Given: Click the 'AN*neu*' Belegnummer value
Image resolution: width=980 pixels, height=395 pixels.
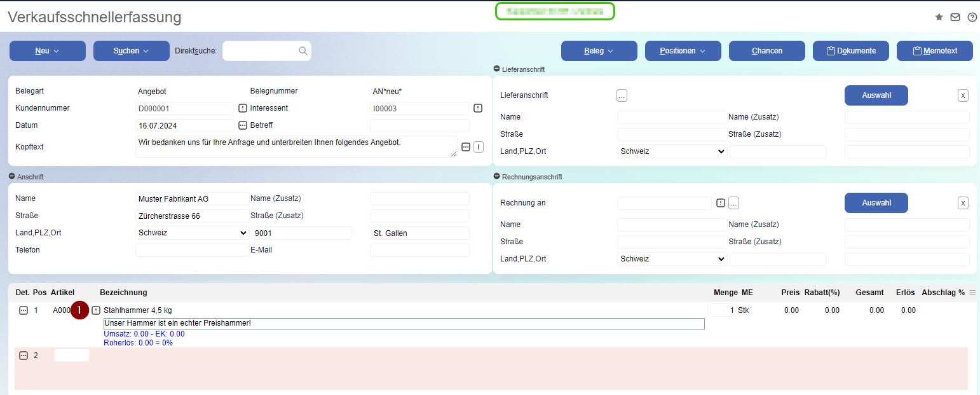Looking at the screenshot, I should (387, 92).
